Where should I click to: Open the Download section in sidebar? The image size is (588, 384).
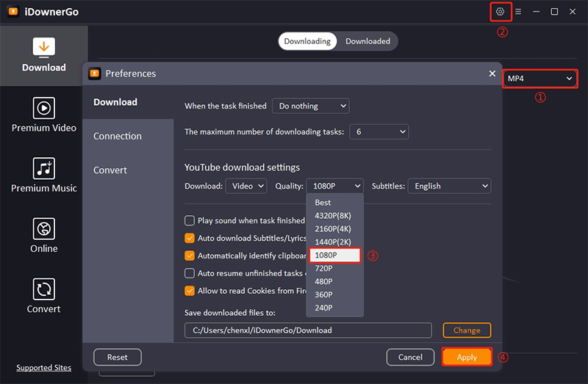pyautogui.click(x=43, y=55)
